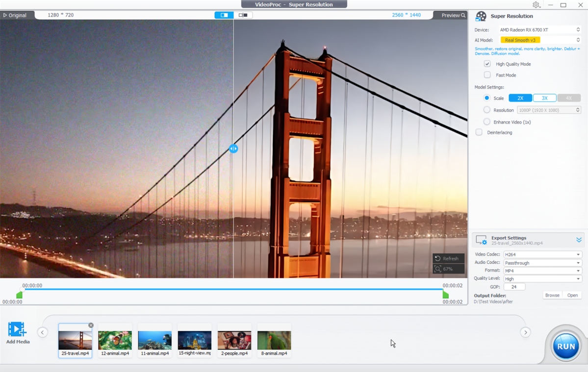Switch to side-by-side comparison view icon
Viewport: 588px width, 372px height.
pos(243,15)
